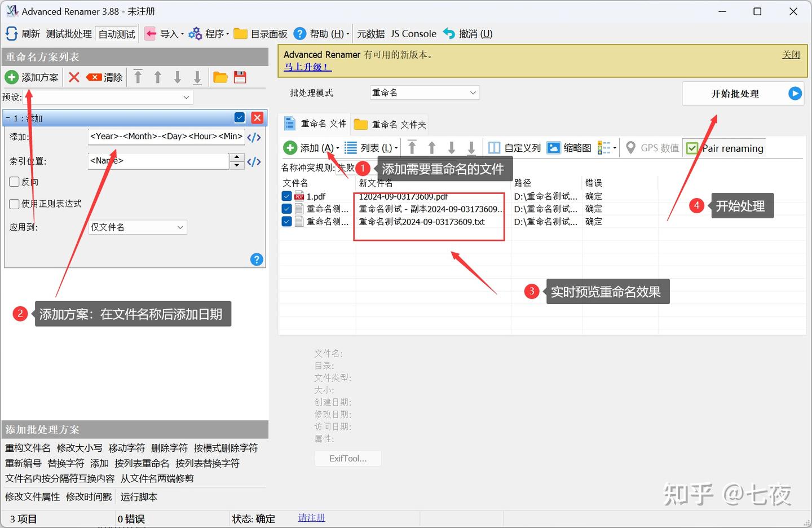Add a 重构文件名 method

tap(28, 448)
